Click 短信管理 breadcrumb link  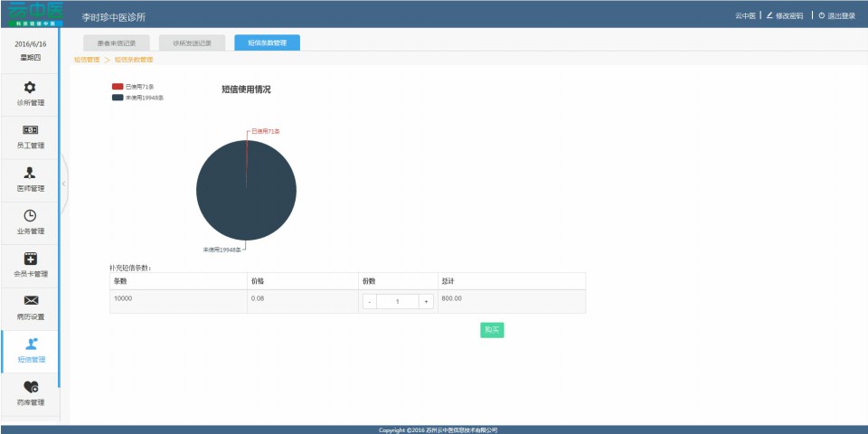(x=87, y=60)
